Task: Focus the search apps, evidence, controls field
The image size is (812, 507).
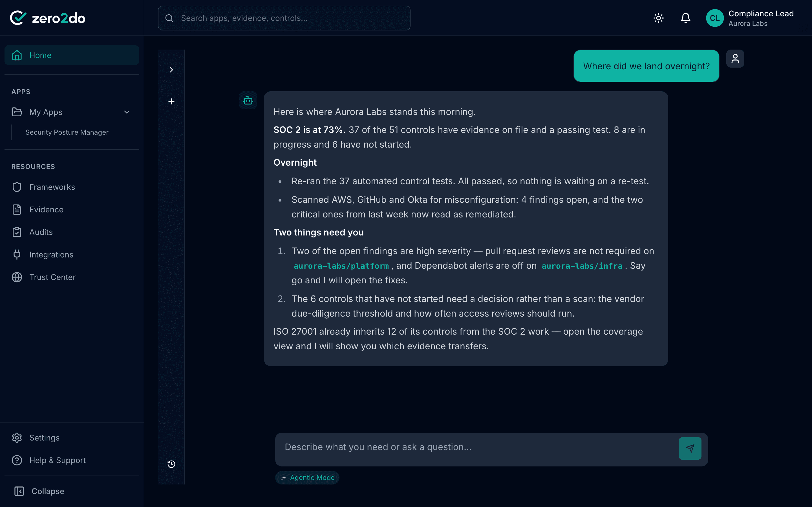Action: (284, 18)
